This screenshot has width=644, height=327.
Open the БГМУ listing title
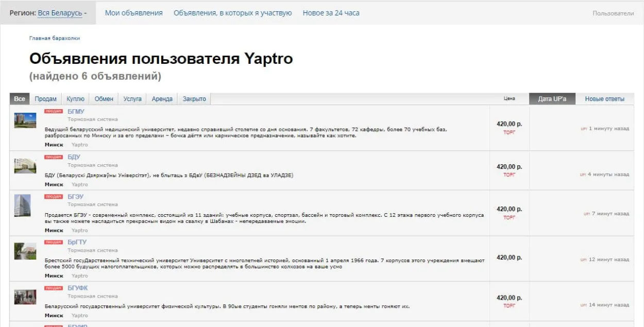[76, 111]
